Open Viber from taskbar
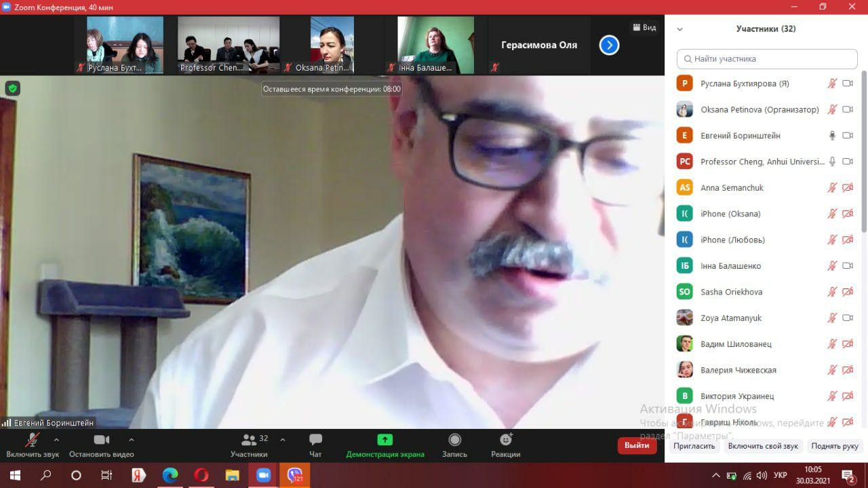This screenshot has height=488, width=868. pos(295,475)
